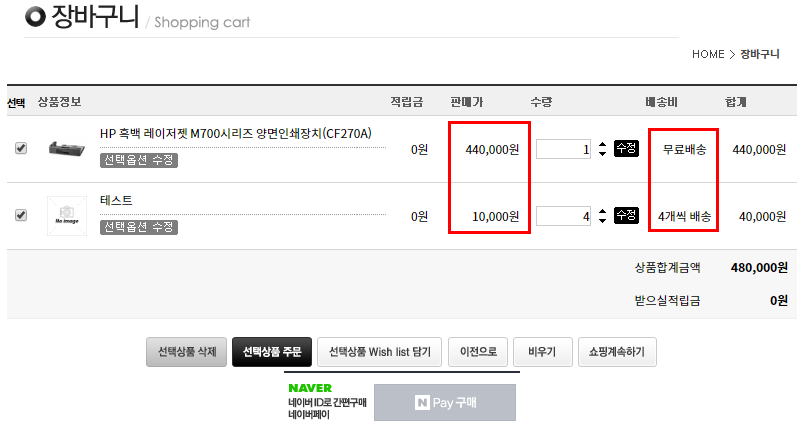Click the quantity field for 테스트
The image size is (801, 432).
(564, 215)
